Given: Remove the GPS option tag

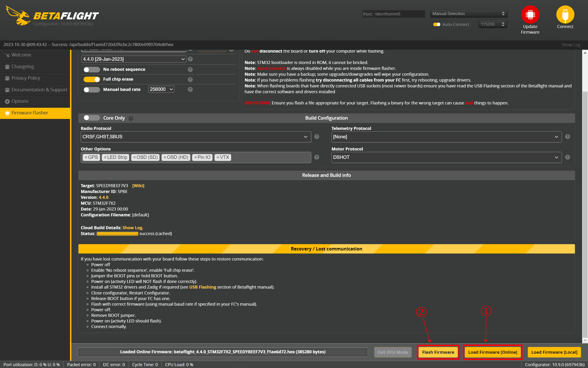Looking at the screenshot, I should (86, 157).
